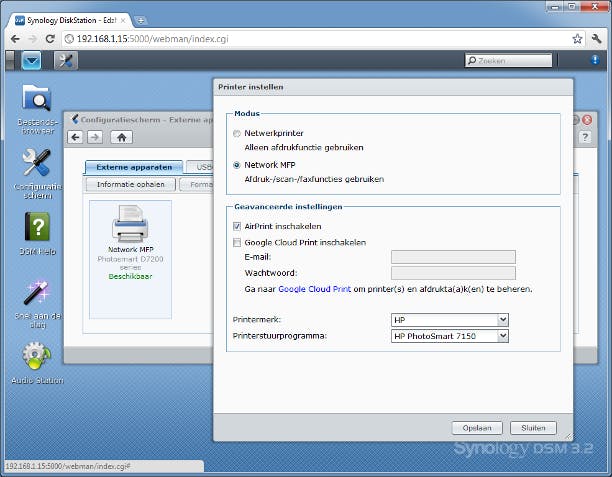
Task: Enable the Google Cloud Print inschakelen checkbox
Action: [x=237, y=243]
